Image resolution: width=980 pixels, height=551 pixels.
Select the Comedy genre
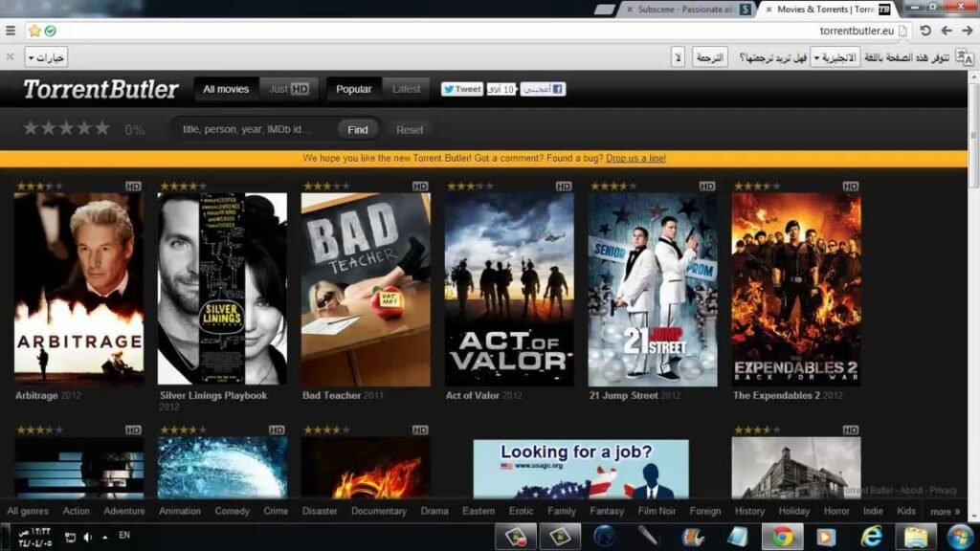pos(232,511)
